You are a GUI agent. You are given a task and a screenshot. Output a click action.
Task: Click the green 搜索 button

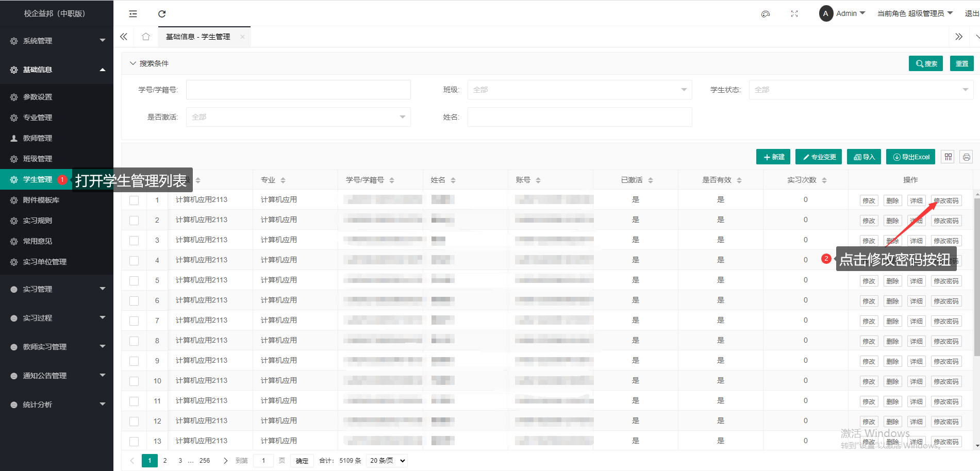point(925,63)
